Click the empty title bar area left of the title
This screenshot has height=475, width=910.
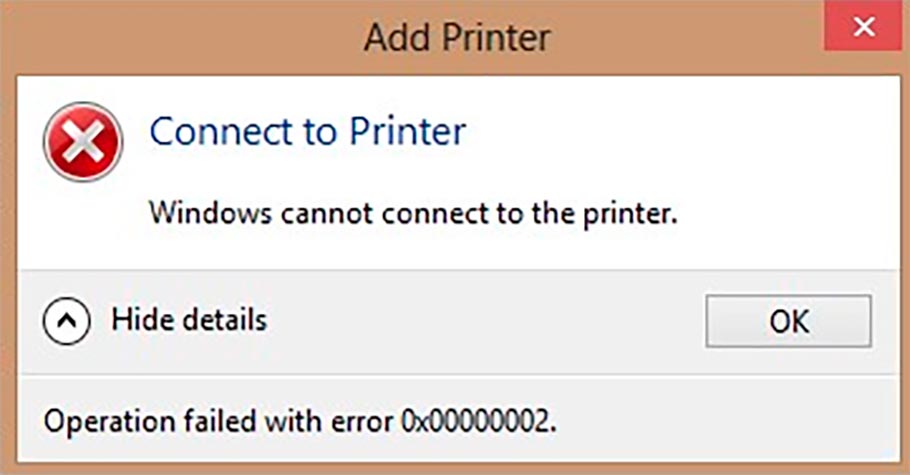(x=180, y=38)
